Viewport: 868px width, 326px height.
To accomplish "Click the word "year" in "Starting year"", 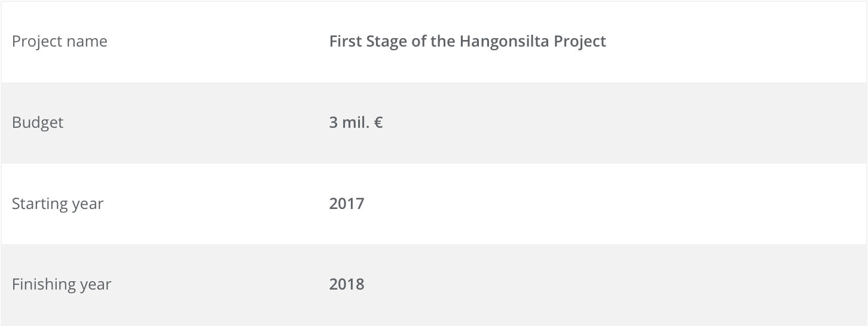I will pos(87,204).
